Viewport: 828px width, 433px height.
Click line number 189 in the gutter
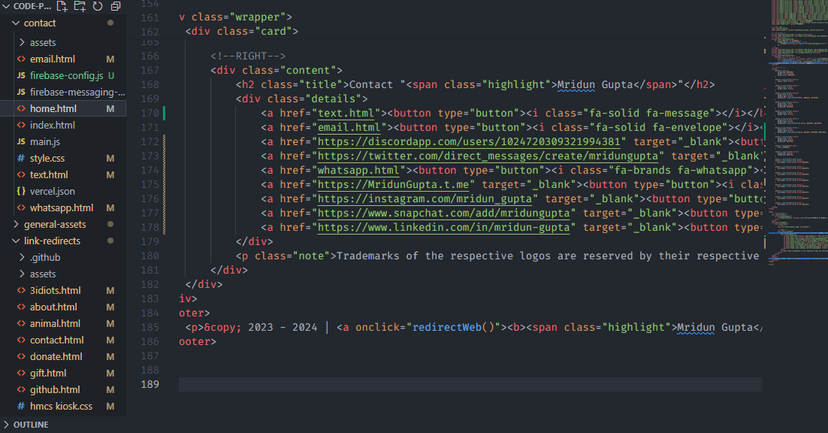(150, 384)
